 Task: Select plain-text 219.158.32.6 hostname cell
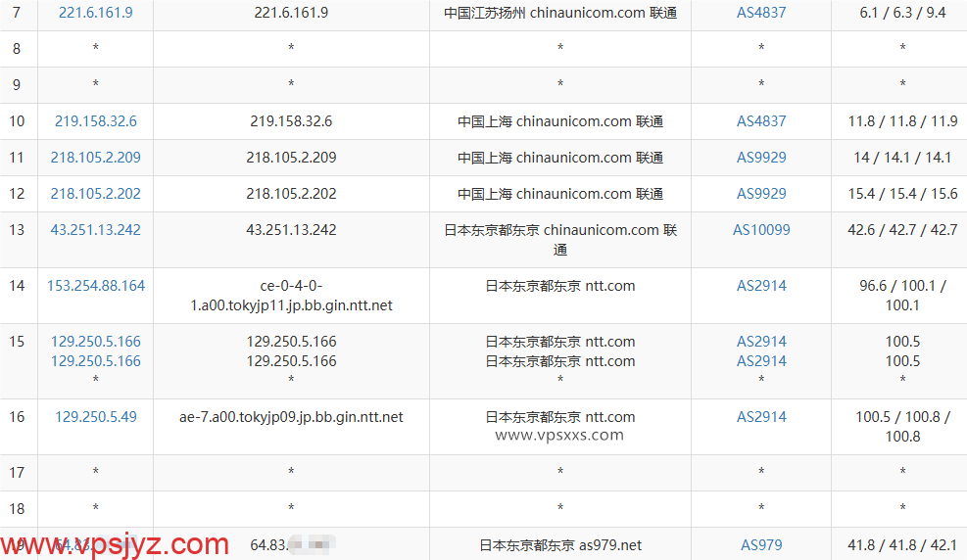pyautogui.click(x=291, y=121)
